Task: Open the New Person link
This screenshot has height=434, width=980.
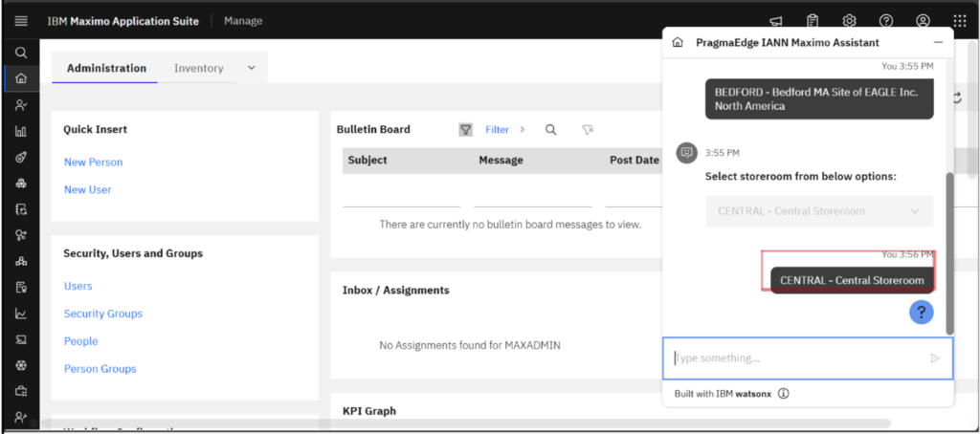Action: pos(93,162)
